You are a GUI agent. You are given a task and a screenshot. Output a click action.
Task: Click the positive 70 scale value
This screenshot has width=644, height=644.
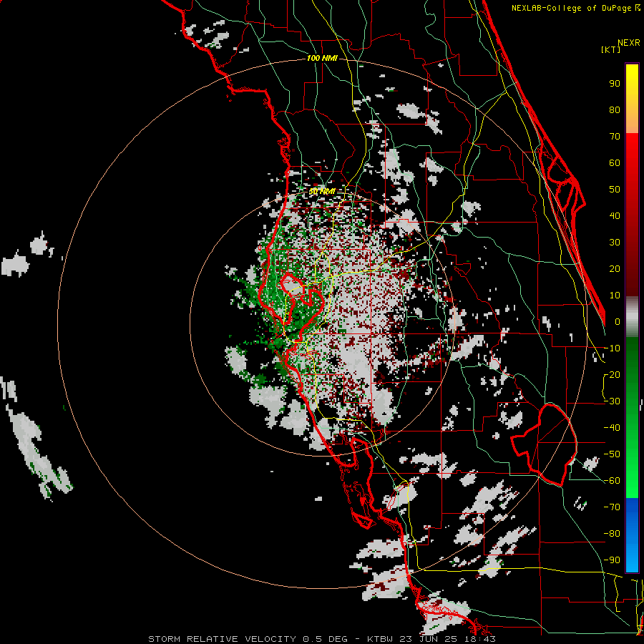615,137
